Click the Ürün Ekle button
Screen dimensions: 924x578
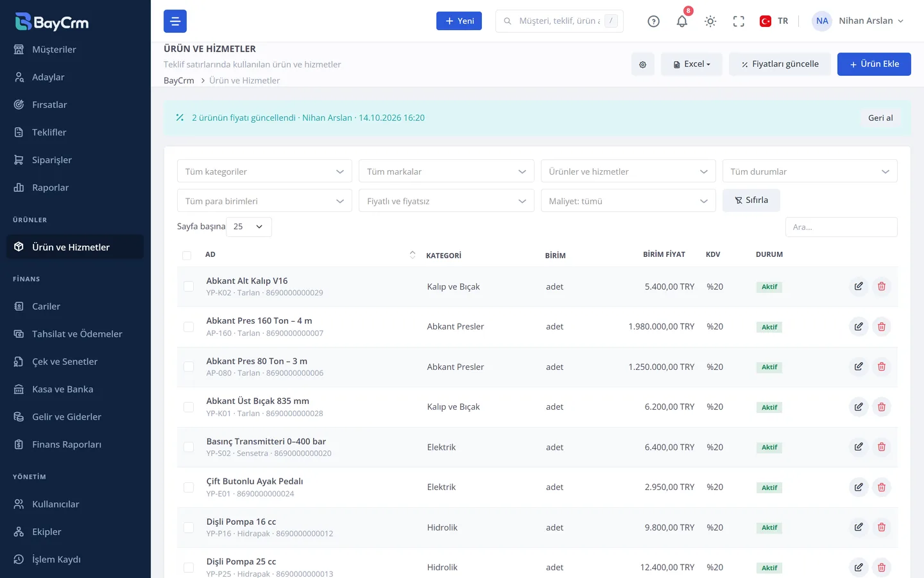coord(874,64)
